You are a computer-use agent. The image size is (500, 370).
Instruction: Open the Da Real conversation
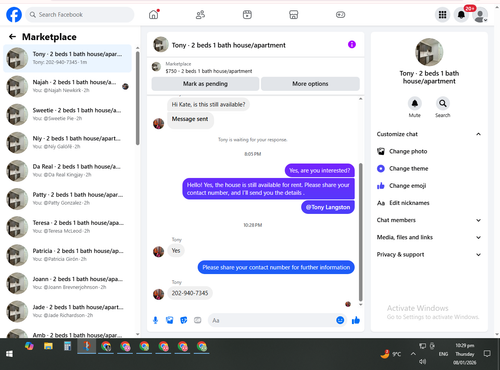[x=67, y=171]
